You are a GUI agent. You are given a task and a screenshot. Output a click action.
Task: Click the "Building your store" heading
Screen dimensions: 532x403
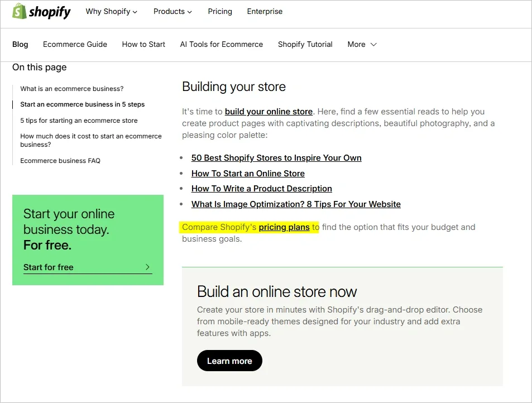[x=234, y=87]
